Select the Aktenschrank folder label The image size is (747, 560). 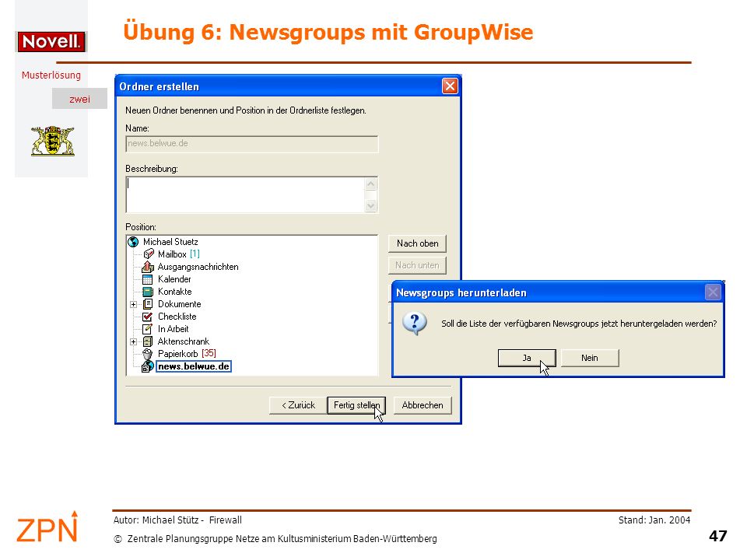[184, 341]
